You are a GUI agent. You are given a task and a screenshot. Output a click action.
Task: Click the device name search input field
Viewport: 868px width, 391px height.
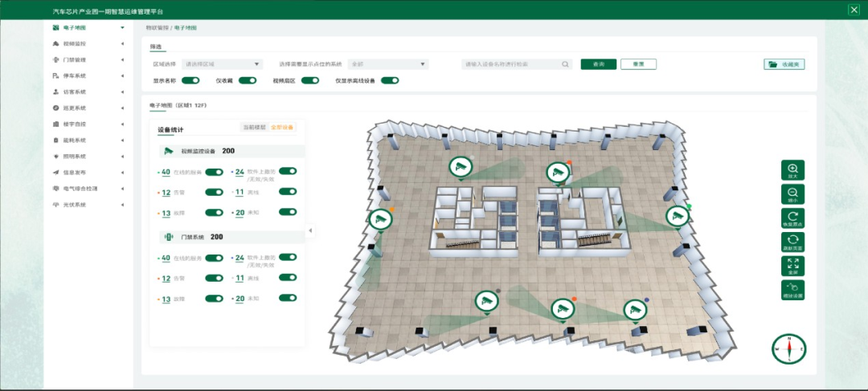[x=511, y=64]
